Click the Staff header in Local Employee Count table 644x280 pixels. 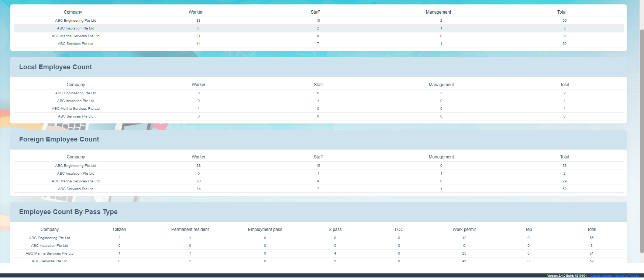(318, 85)
